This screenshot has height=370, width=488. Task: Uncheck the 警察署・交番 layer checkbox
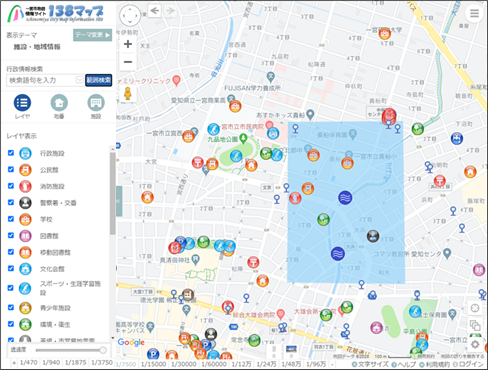point(11,202)
